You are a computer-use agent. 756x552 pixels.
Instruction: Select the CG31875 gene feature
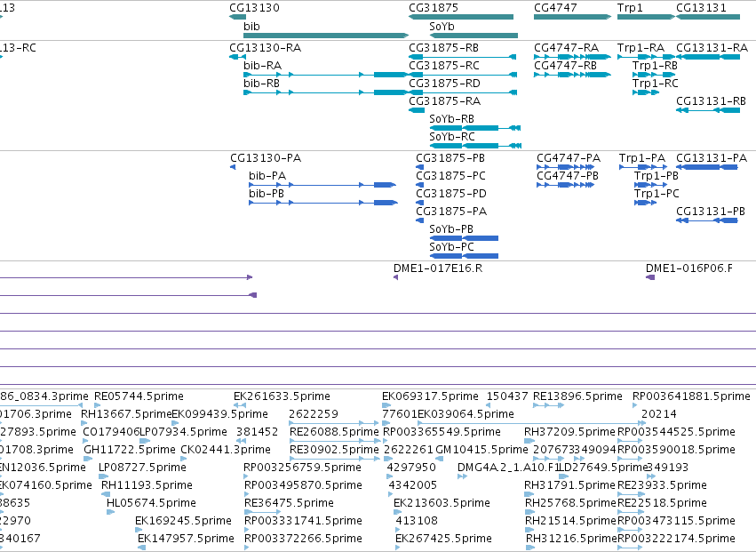461,17
